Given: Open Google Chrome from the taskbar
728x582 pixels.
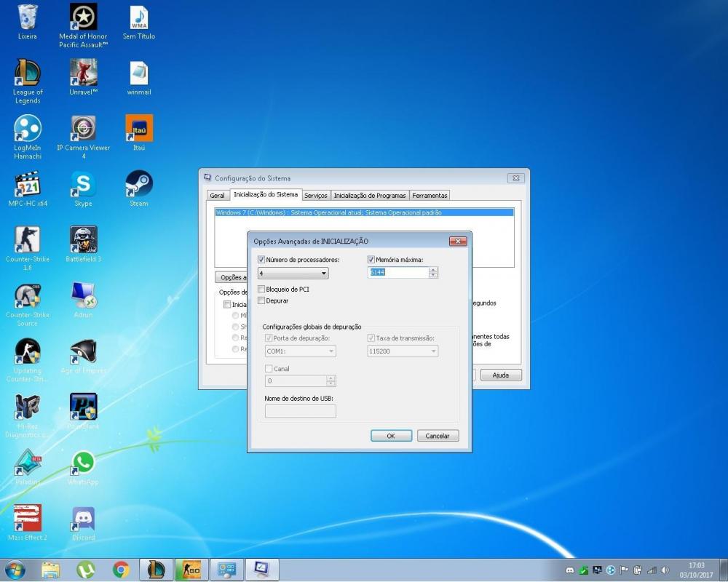Looking at the screenshot, I should [x=121, y=570].
